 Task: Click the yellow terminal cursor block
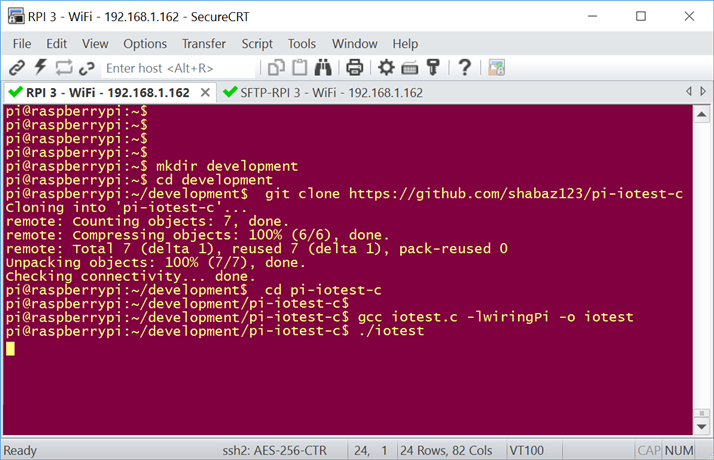(10, 349)
